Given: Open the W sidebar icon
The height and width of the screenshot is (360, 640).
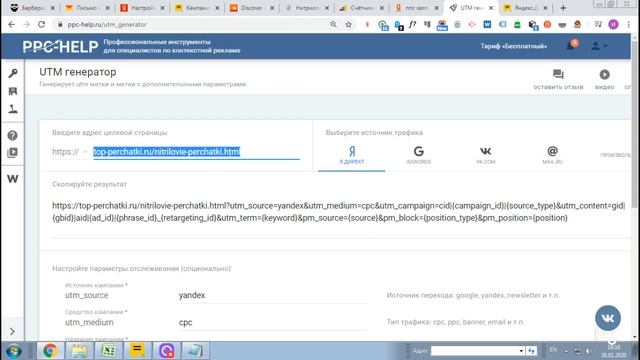Looking at the screenshot, I should tap(13, 179).
